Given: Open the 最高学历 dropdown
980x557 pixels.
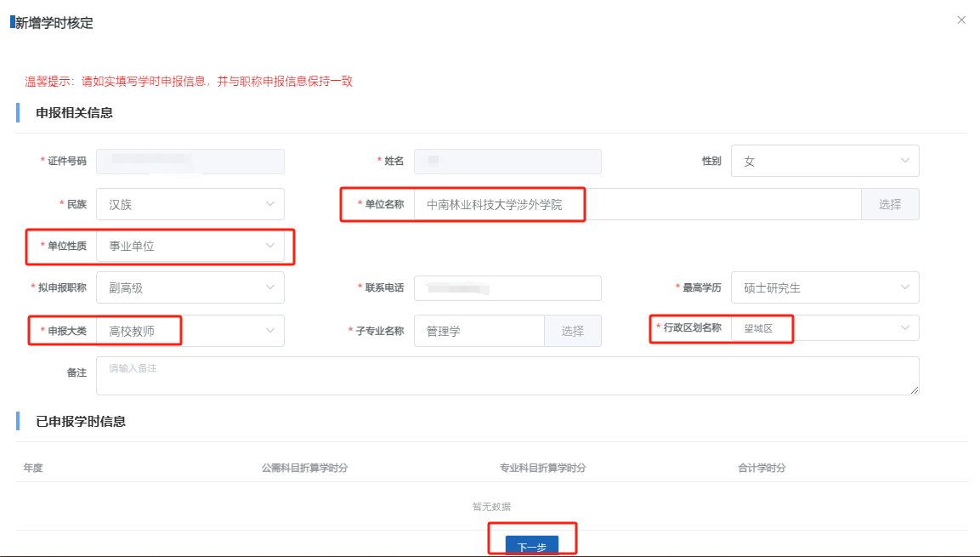Looking at the screenshot, I should tap(824, 287).
